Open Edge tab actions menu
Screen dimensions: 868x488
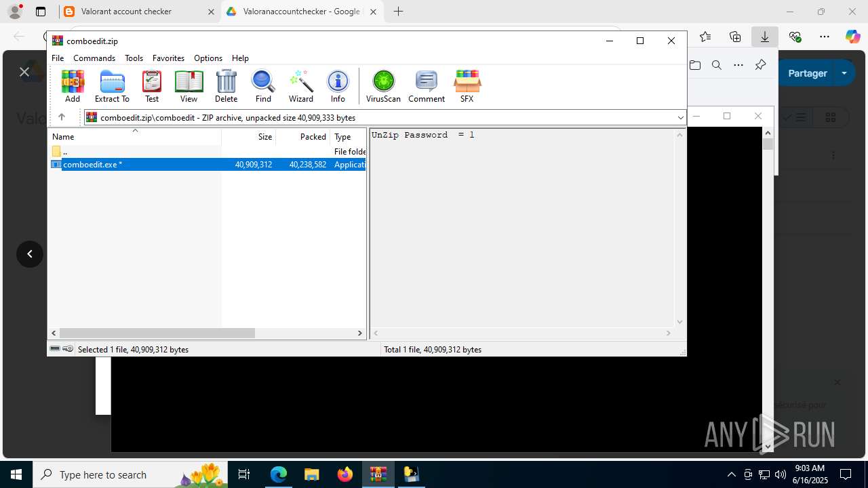pyautogui.click(x=41, y=12)
